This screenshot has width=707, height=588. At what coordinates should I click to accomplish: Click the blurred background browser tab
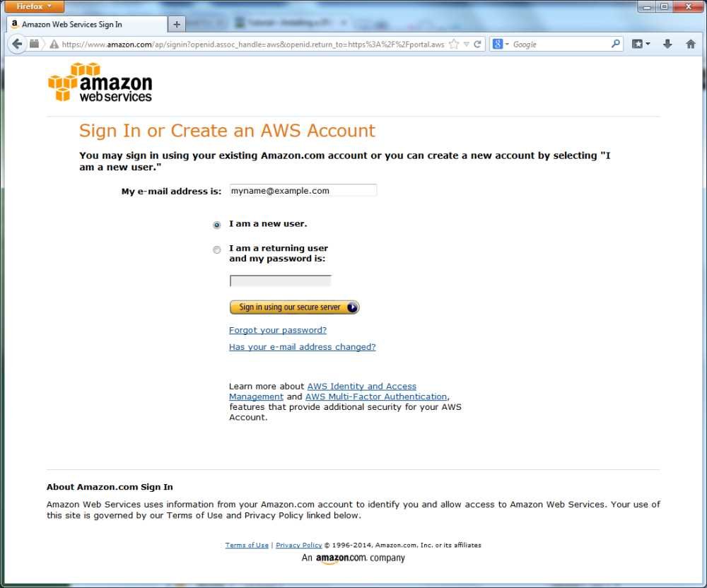(x=291, y=23)
